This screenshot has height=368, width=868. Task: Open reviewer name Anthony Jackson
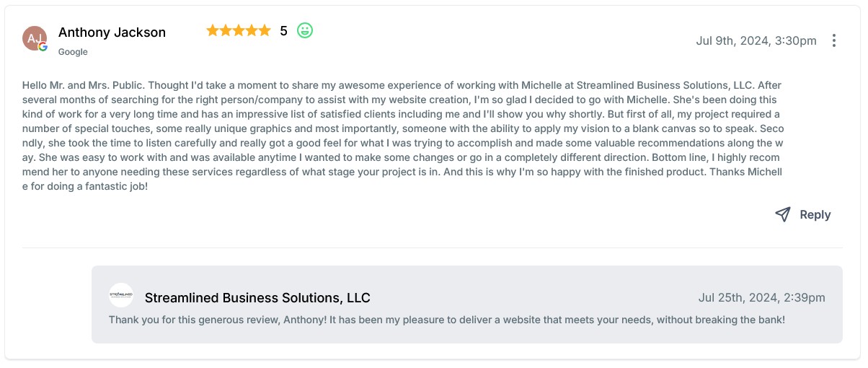coord(112,32)
